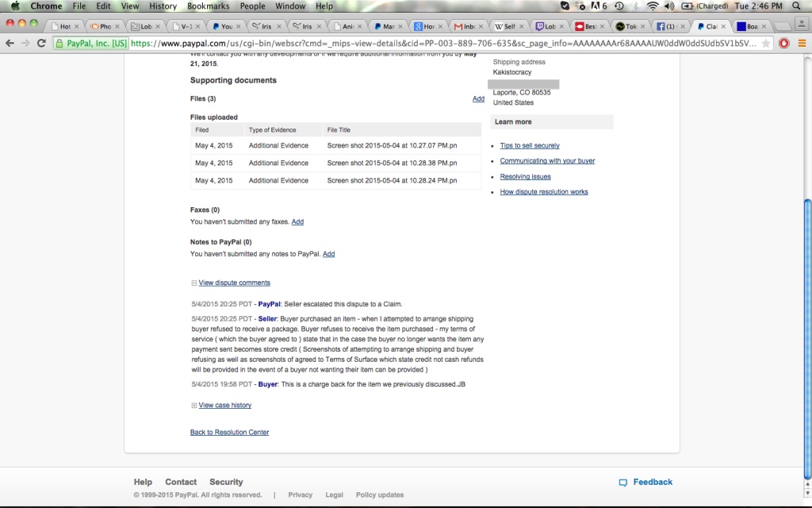Screen dimensions: 812x508
Task: Click the Help footer link
Action: pyautogui.click(x=143, y=482)
